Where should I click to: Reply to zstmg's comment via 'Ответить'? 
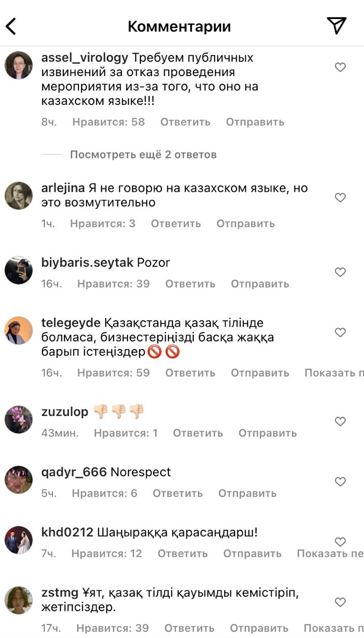189,628
